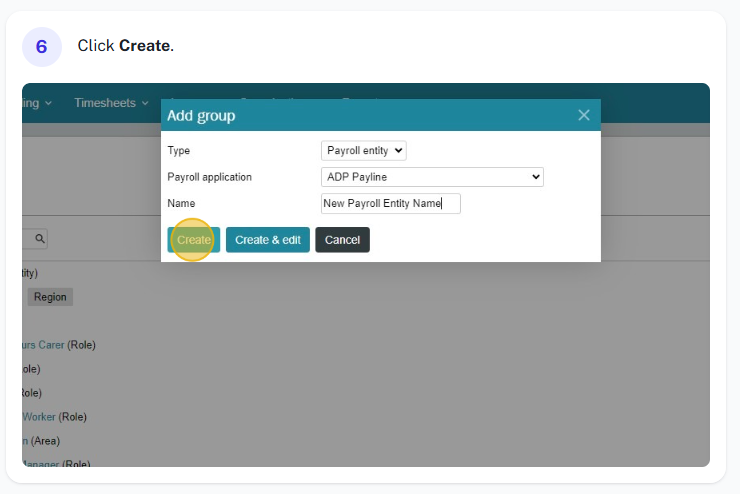Click the Create button
Image resolution: width=740 pixels, height=494 pixels.
point(193,240)
